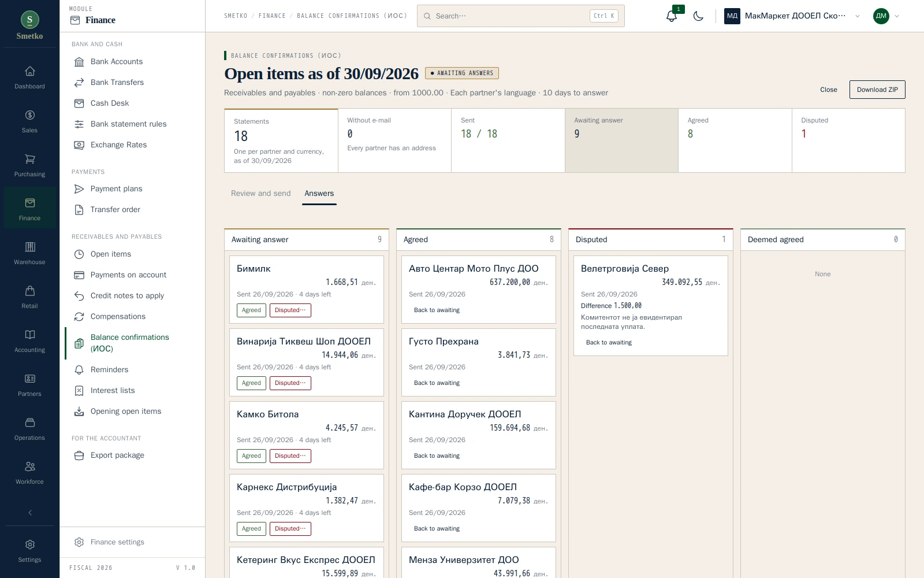
Task: Open the Accounting book icon
Action: click(29, 341)
